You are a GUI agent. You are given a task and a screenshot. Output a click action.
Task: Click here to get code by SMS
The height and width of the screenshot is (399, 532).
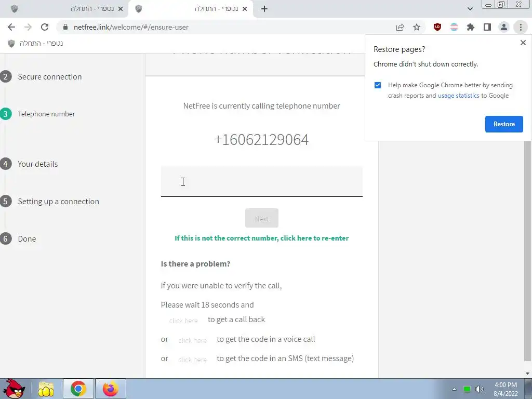pyautogui.click(x=192, y=360)
